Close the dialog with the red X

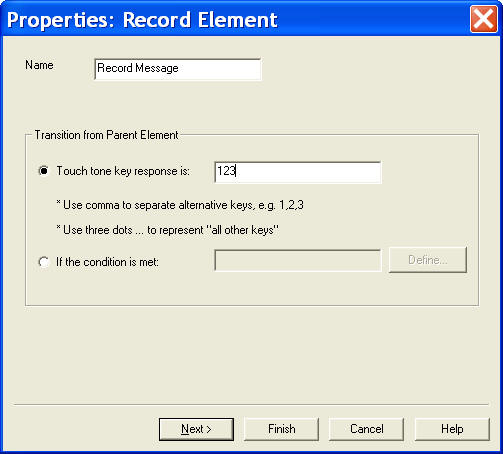pyautogui.click(x=483, y=19)
